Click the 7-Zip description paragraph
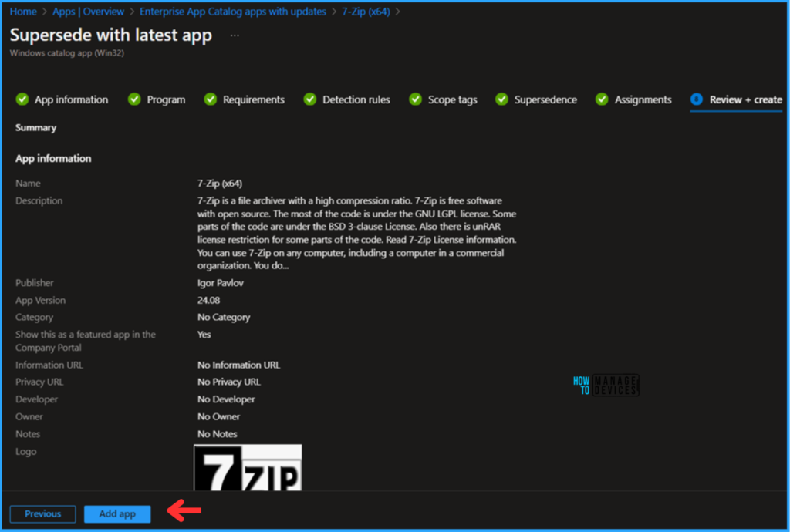This screenshot has width=790, height=532. coord(356,233)
